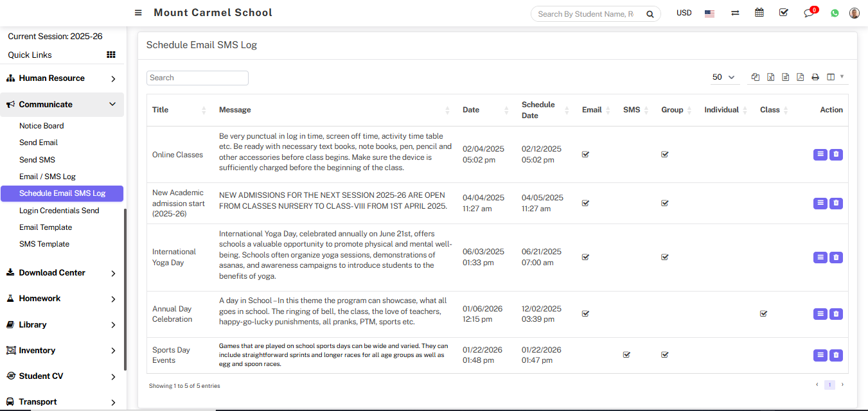Delete the Sports Day Events entry
The image size is (868, 411).
[x=836, y=355]
